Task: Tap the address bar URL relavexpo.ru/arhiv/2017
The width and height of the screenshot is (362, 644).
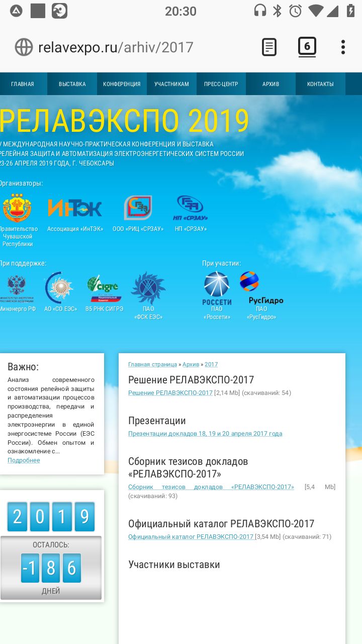Action: pos(116,47)
